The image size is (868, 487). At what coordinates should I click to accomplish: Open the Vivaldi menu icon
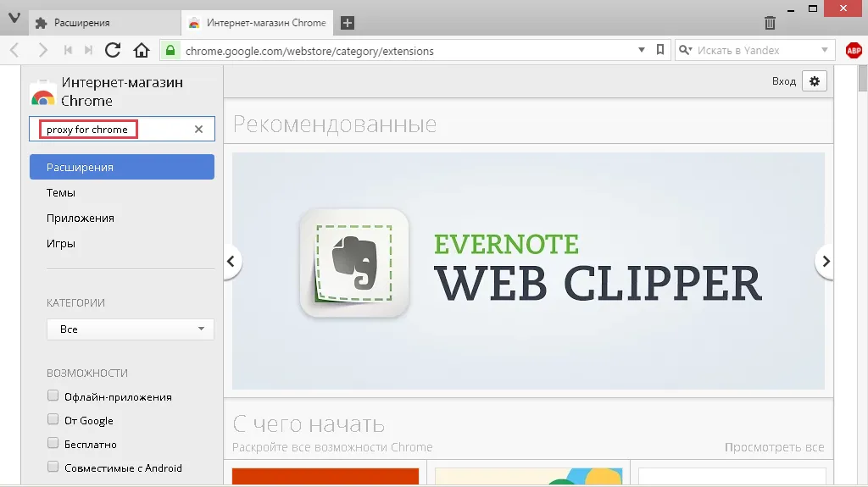coord(14,18)
